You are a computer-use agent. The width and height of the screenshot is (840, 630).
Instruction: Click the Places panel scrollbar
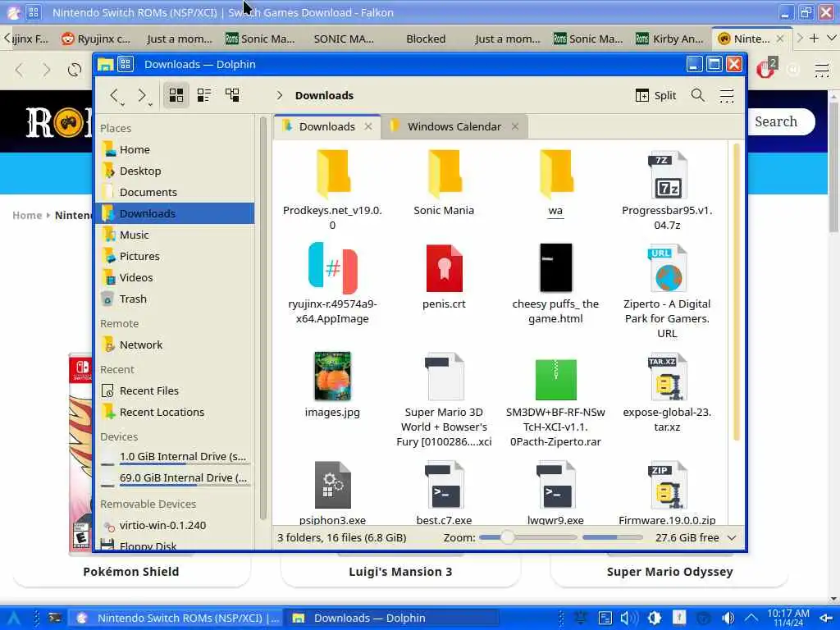(263, 319)
